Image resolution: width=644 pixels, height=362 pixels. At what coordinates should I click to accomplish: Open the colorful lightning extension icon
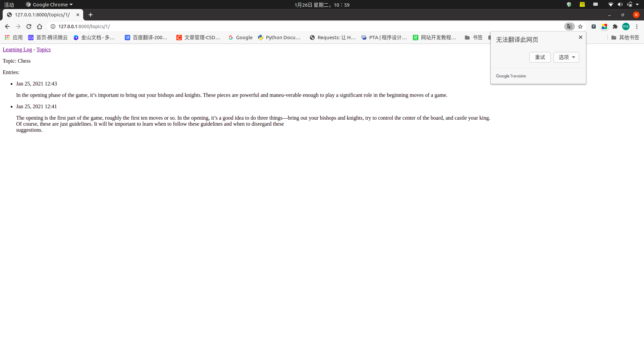coord(604,26)
